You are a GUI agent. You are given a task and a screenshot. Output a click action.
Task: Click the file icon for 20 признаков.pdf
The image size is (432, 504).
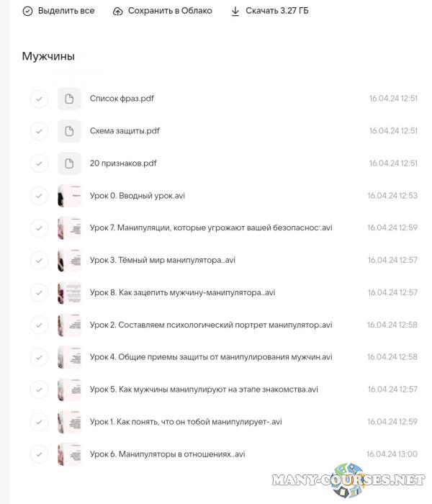coord(69,163)
